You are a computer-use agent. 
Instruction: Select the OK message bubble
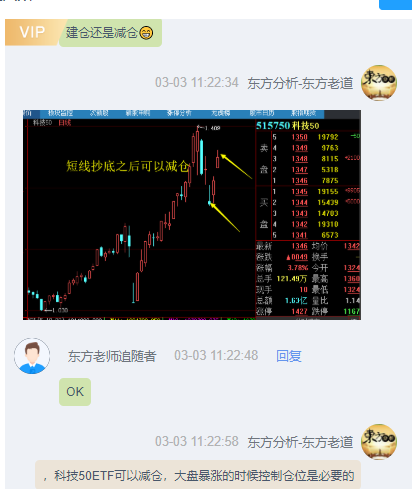(75, 392)
